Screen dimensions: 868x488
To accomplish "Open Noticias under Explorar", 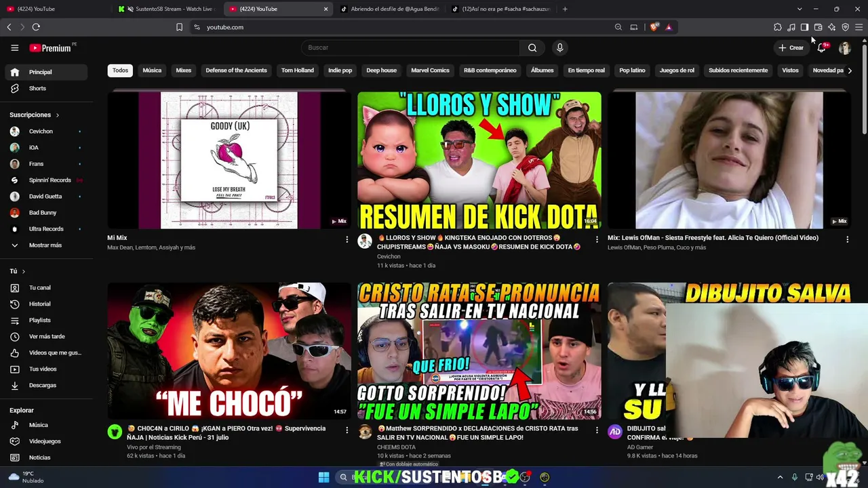I will 46,457.
